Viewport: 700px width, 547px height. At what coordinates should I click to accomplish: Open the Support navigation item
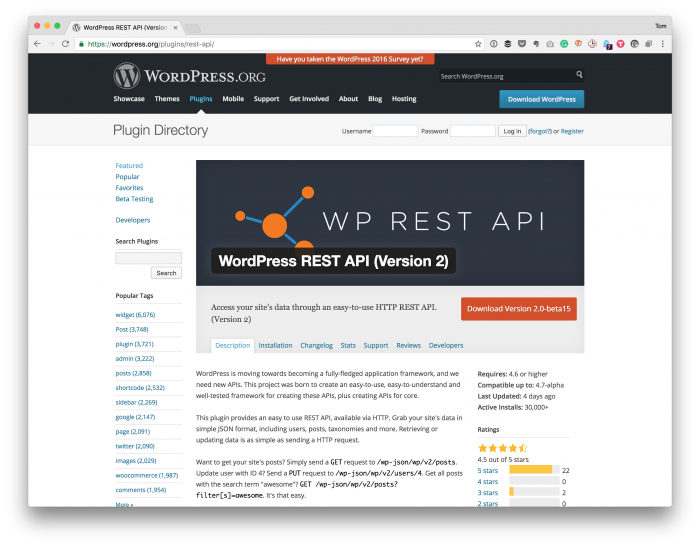[x=267, y=99]
